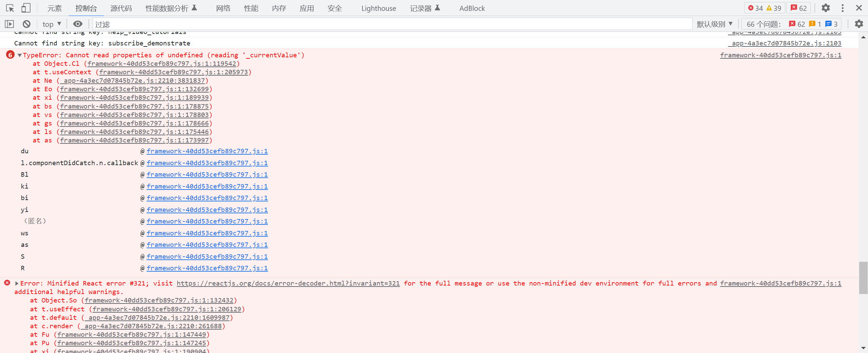
Task: Open the 62 issues badge in tab bar
Action: [x=799, y=8]
